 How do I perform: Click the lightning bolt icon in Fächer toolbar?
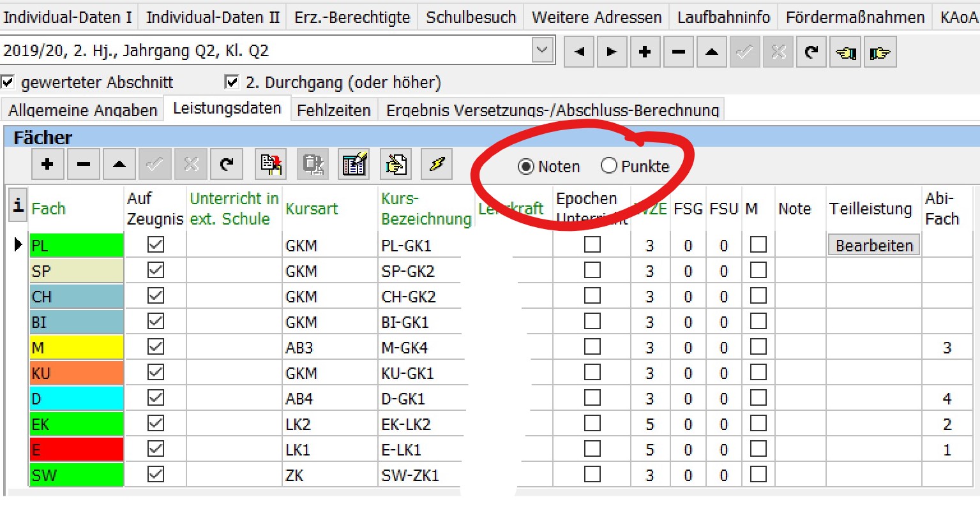pyautogui.click(x=437, y=165)
